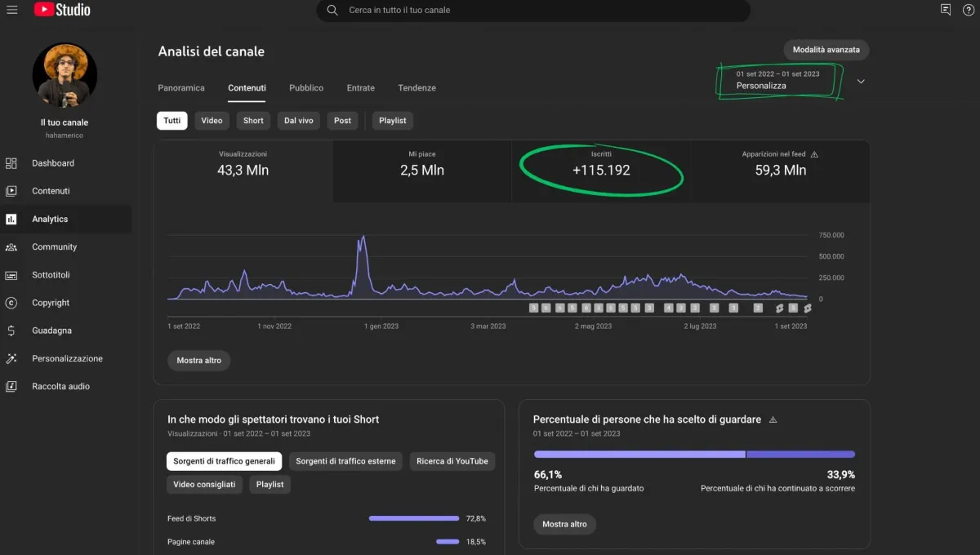The width and height of the screenshot is (980, 555).
Task: Click the help question mark icon
Action: [x=969, y=10]
